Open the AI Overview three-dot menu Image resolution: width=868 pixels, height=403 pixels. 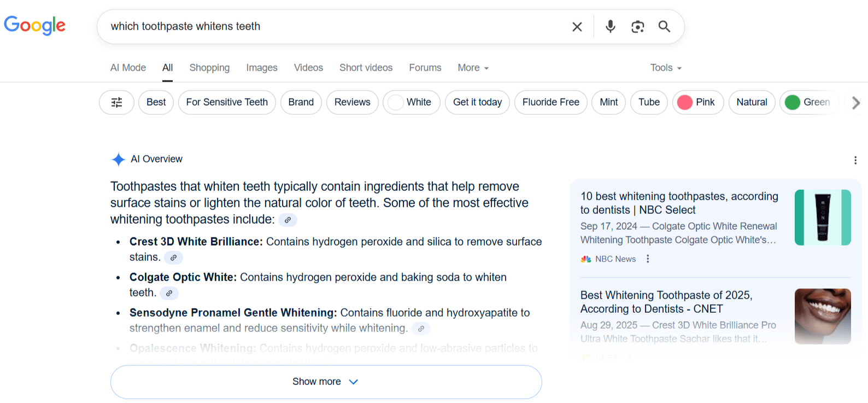(855, 160)
